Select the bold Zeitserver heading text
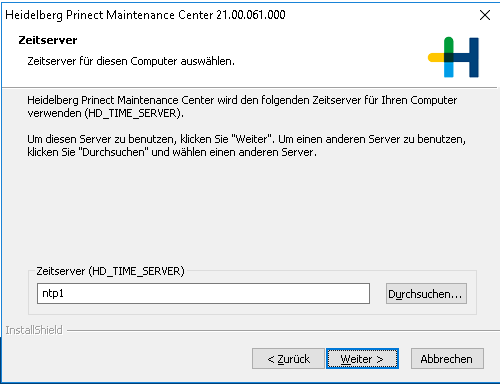500x384 pixels. [48, 40]
